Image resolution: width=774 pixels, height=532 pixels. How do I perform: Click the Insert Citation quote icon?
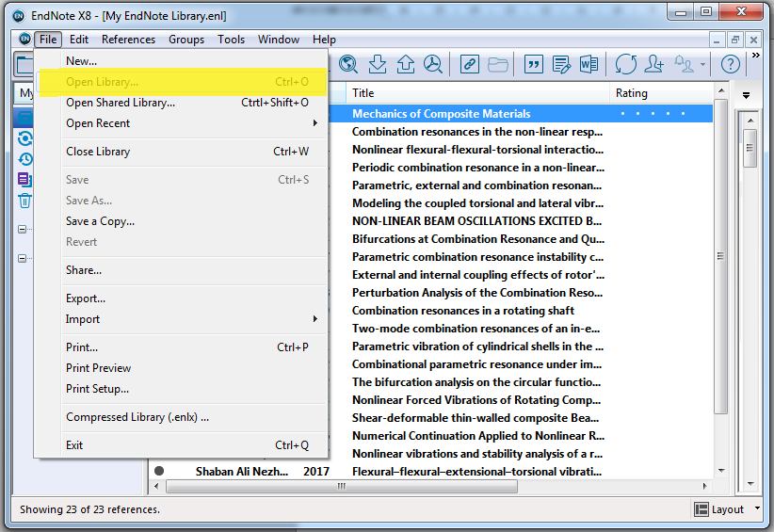pos(534,64)
